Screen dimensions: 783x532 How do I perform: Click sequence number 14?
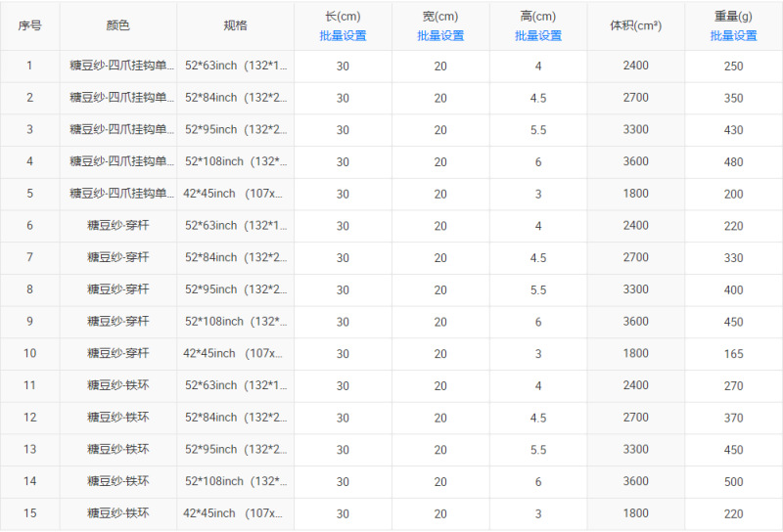click(30, 480)
